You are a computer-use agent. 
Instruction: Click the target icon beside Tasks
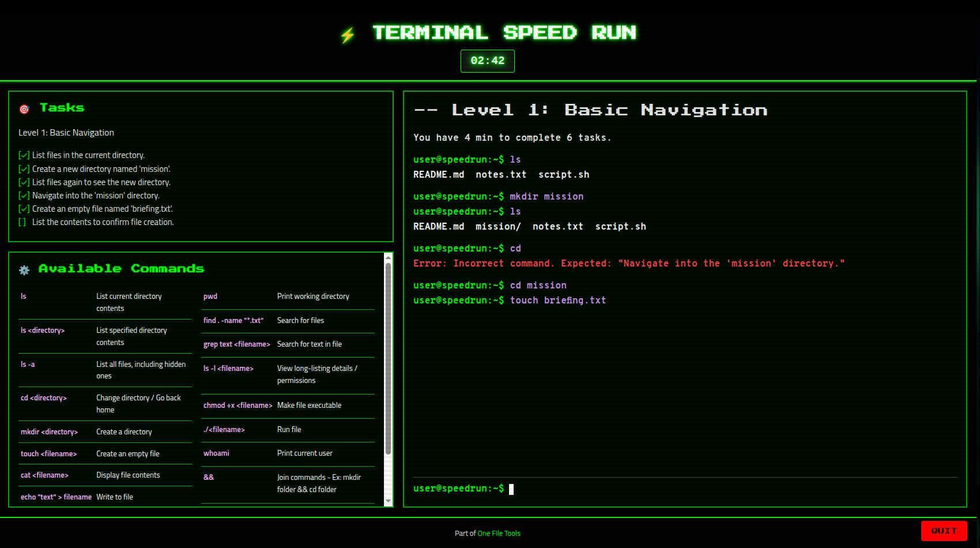(x=24, y=109)
